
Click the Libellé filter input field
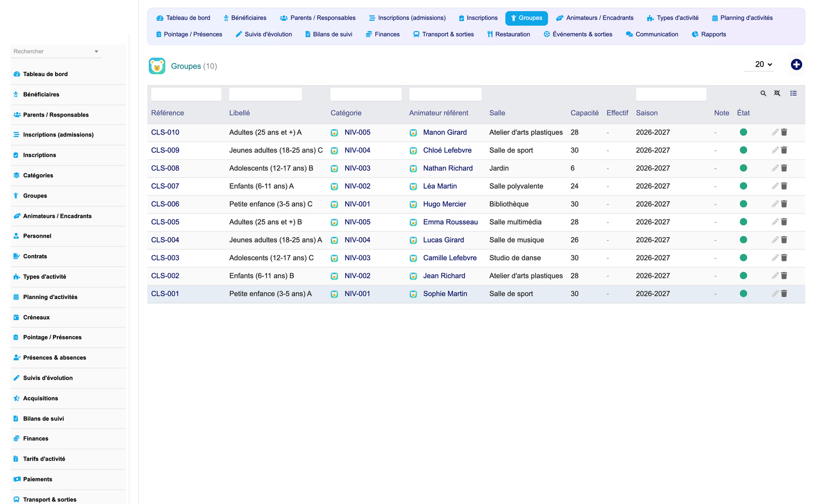(x=265, y=94)
